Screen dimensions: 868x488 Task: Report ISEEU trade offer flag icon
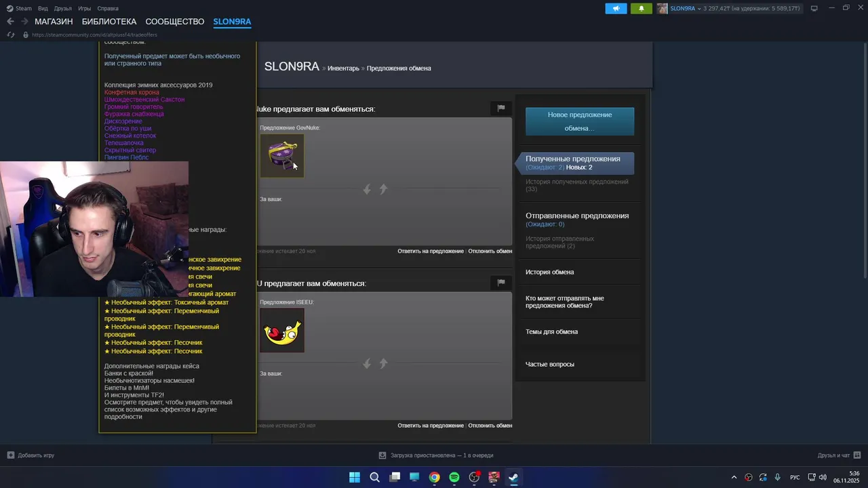tap(501, 283)
